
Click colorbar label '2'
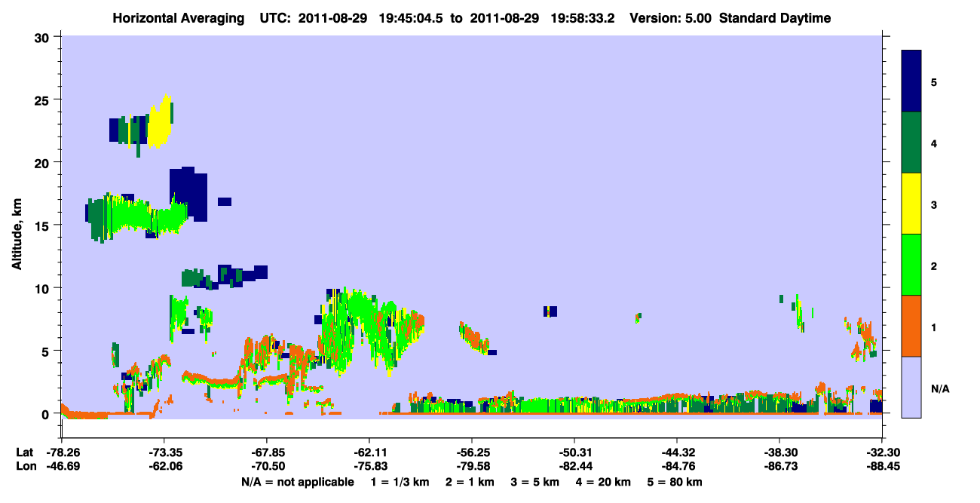pyautogui.click(x=934, y=265)
